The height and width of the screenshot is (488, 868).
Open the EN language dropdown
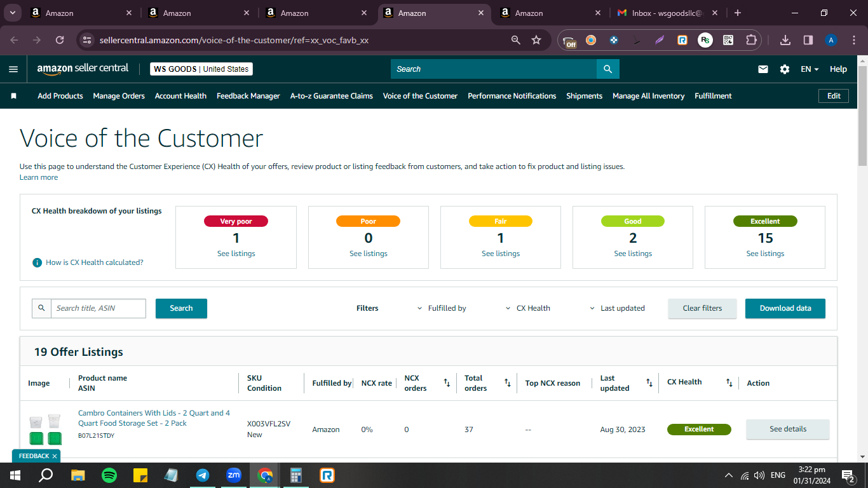(x=810, y=69)
